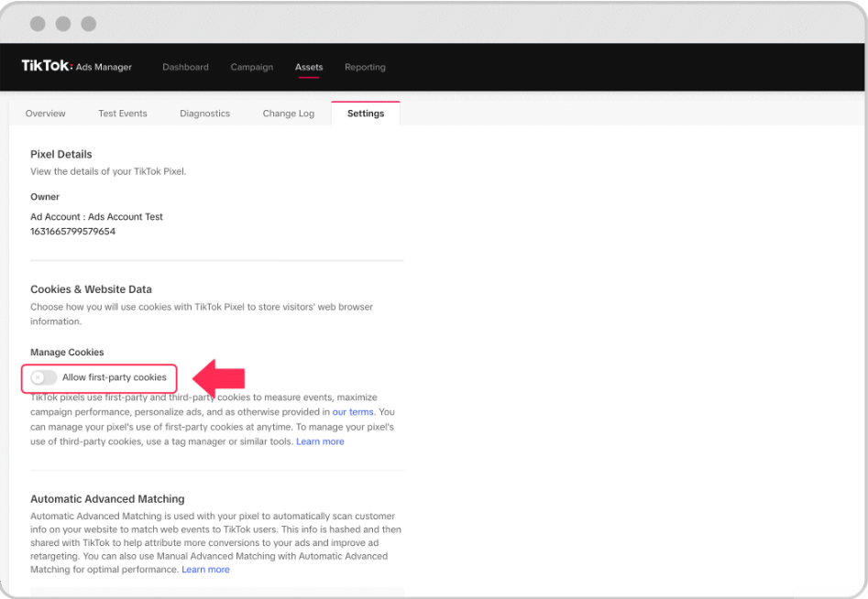Click the Cookies & Website Data heading
The width and height of the screenshot is (868, 599).
pyautogui.click(x=91, y=289)
